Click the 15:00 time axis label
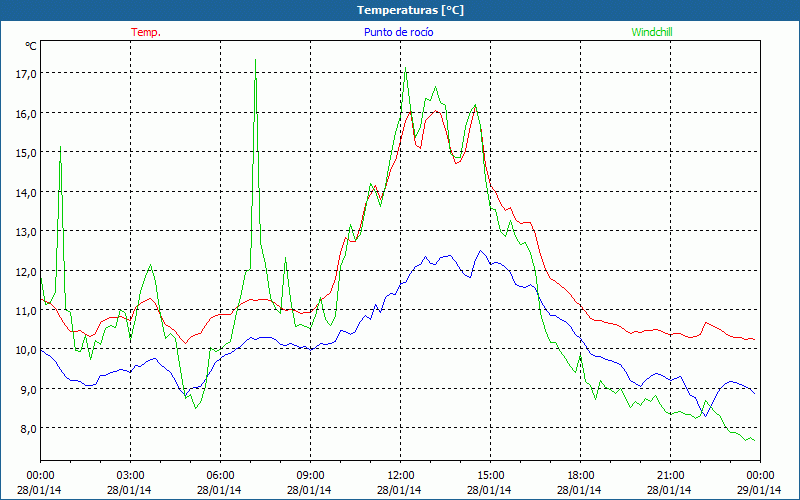The width and height of the screenshot is (800, 500). (x=490, y=476)
